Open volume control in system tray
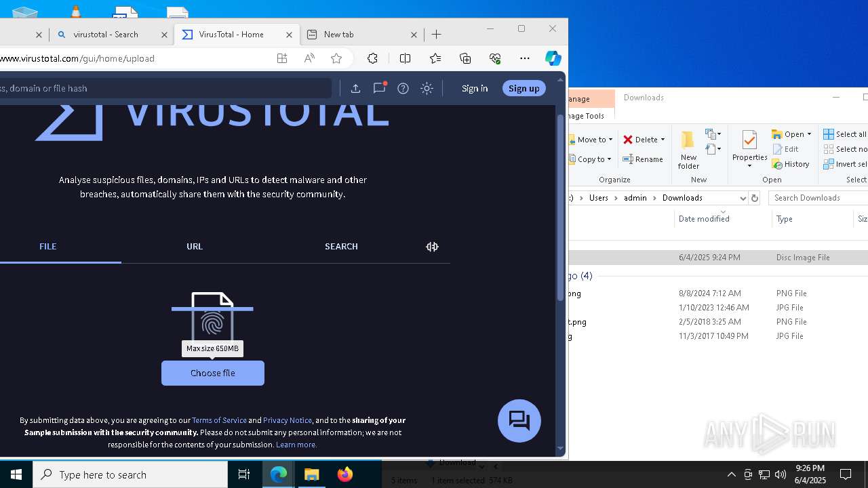The height and width of the screenshot is (488, 868). (781, 474)
